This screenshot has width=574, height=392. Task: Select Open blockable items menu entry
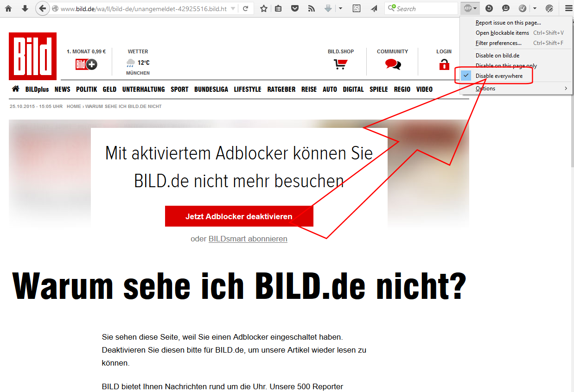516,33
